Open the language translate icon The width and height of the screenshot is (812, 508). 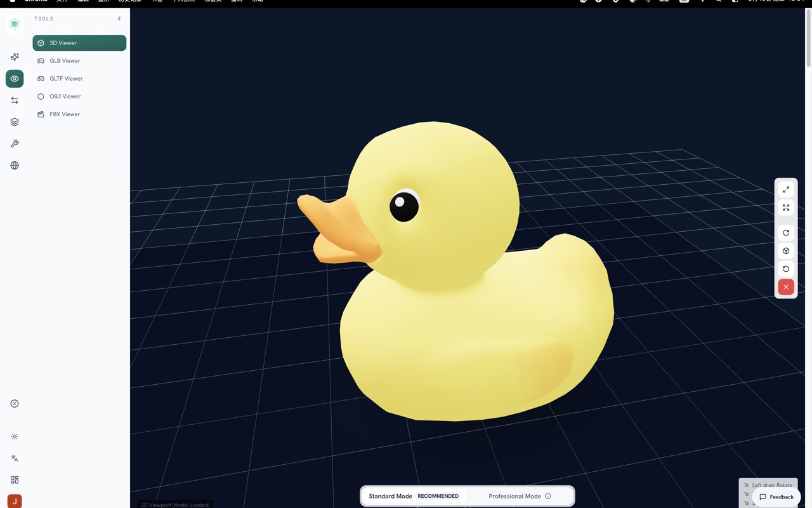pos(15,458)
